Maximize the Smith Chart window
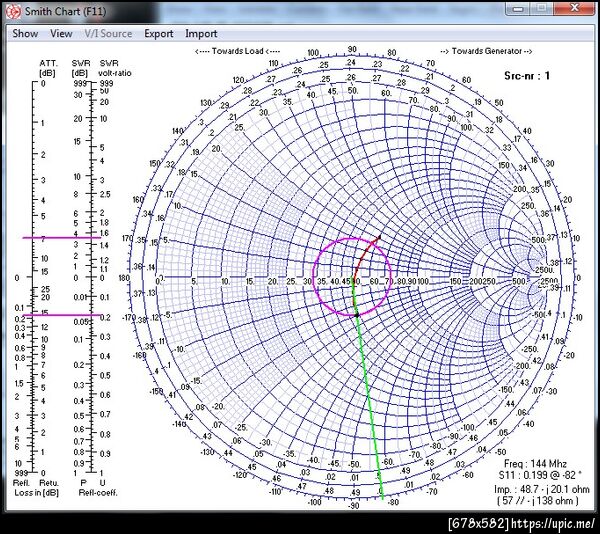600x534 pixels. 541,8
